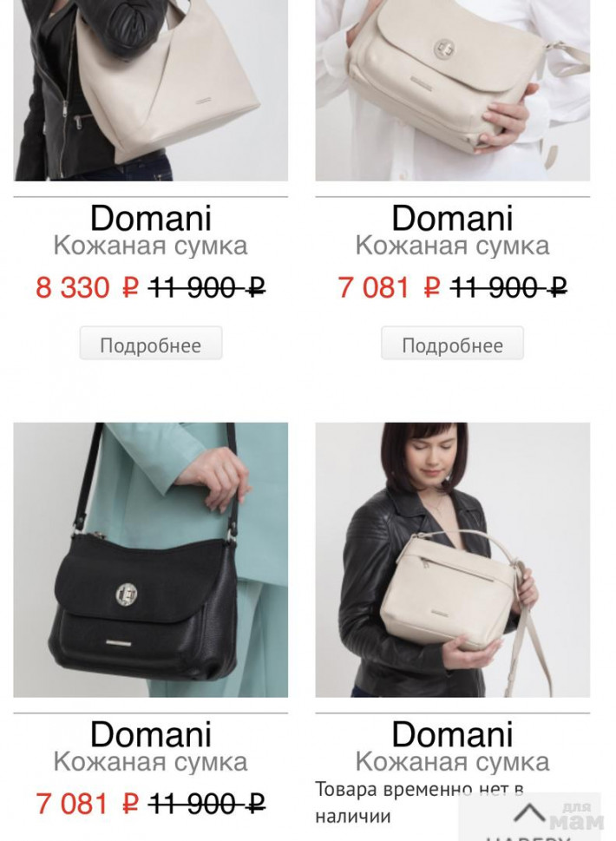The width and height of the screenshot is (616, 841).
Task: Click the Domani title above 8 330 ₽ price
Action: 151,218
